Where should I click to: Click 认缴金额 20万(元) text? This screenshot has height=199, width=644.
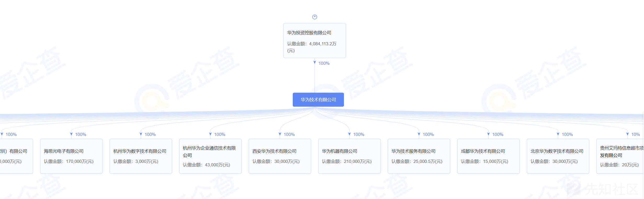[619, 165]
